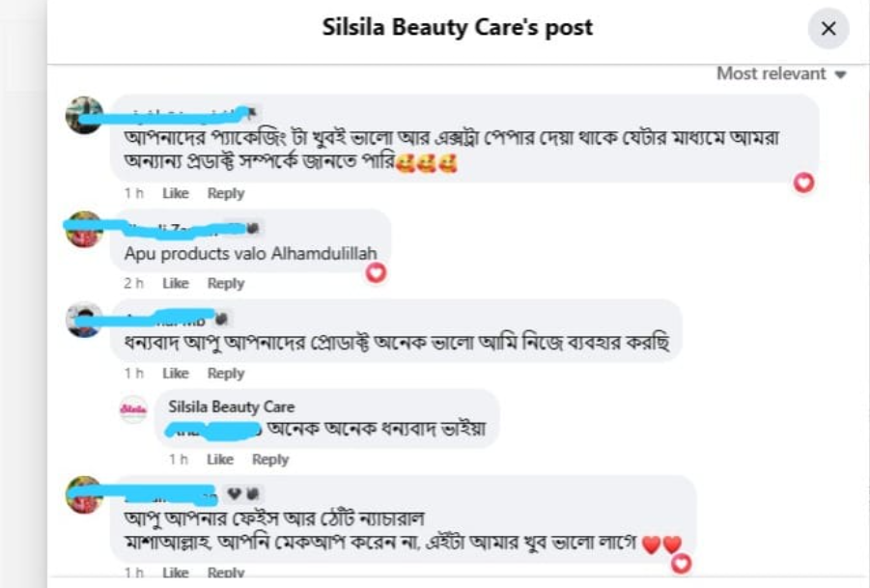Screen dimensions: 870x588
Task: Open first commenter's profile picture
Action: click(84, 116)
